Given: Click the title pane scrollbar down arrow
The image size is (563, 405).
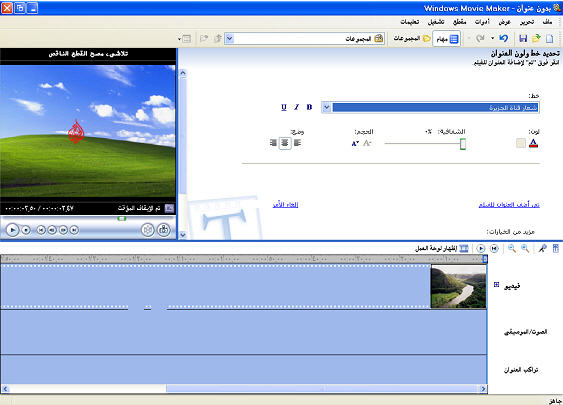Looking at the screenshot, I should pos(183,235).
